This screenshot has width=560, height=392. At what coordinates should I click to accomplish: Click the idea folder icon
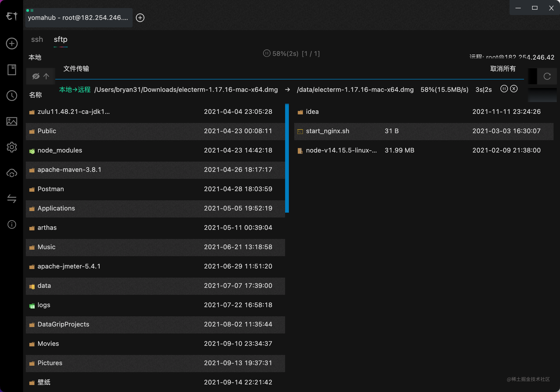click(x=300, y=112)
